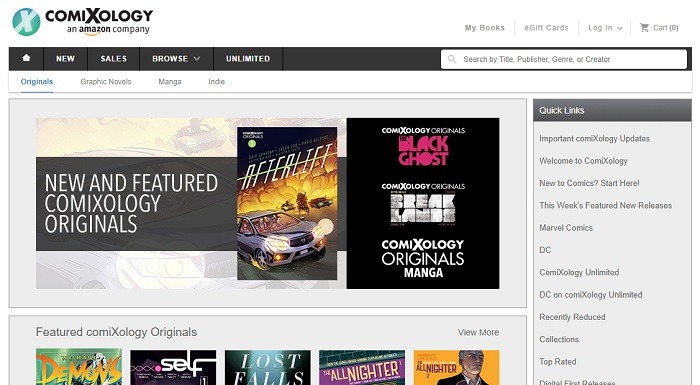Open Marvel Comics quick link

coord(566,228)
